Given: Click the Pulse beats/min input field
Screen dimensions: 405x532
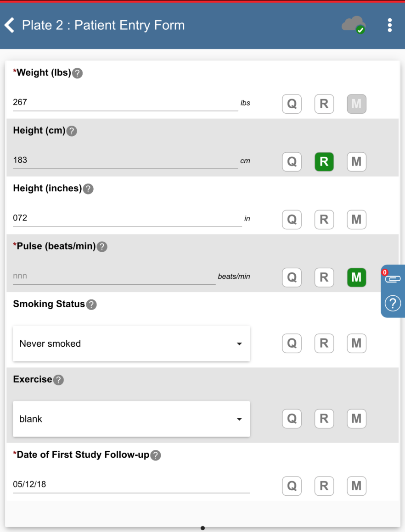Looking at the screenshot, I should 114,276.
